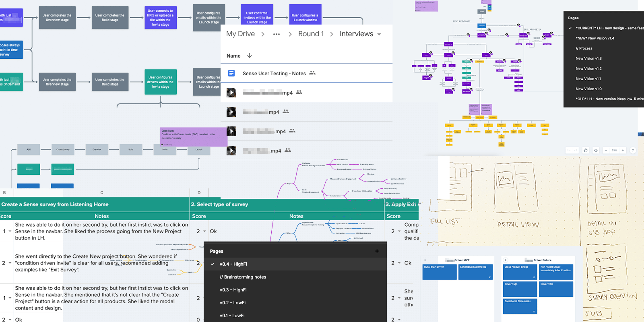This screenshot has width=644, height=322.
Task: Expand the Interviews folder dropdown
Action: pyautogui.click(x=379, y=34)
